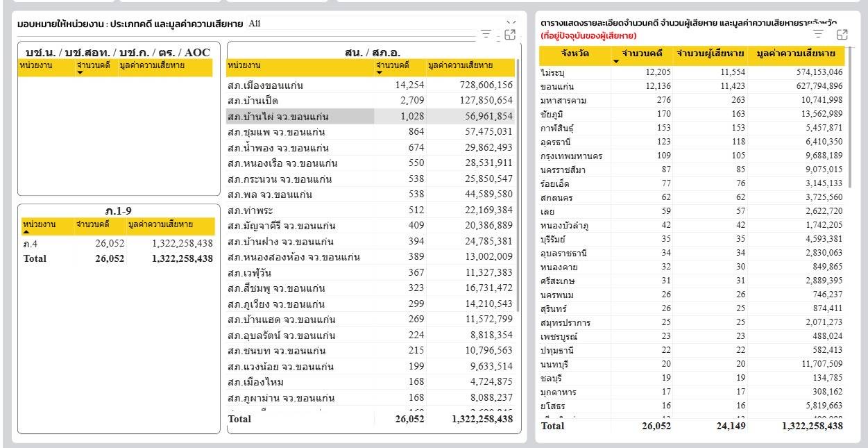This screenshot has height=448, width=868.
Task: Click sort arrow under หน่วยงาน in ภ.1-9 table
Action: (26, 232)
